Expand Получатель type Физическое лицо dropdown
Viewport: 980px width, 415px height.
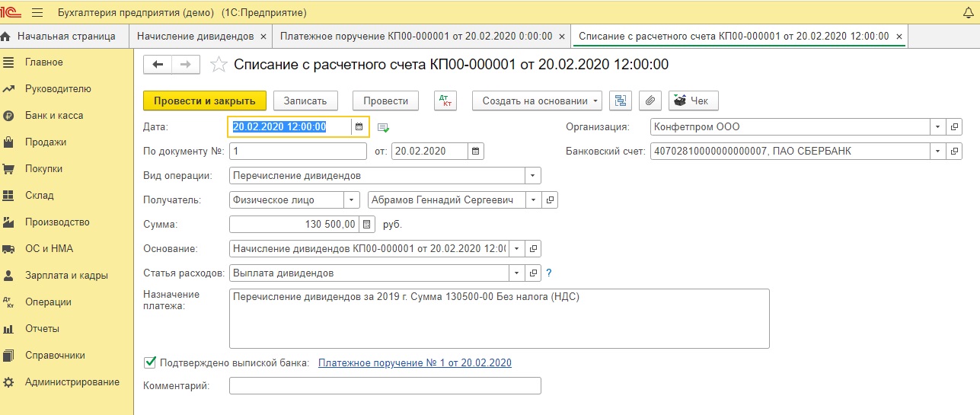click(x=351, y=200)
